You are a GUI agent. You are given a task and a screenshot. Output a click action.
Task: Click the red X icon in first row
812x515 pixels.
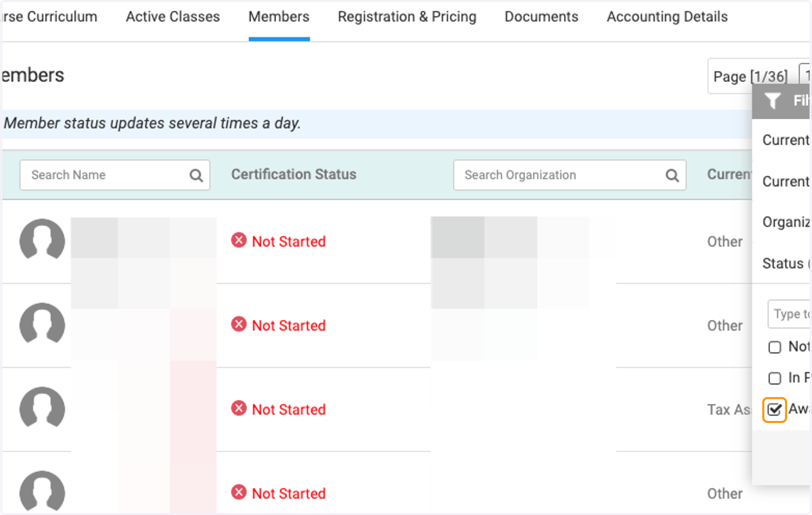[239, 240]
